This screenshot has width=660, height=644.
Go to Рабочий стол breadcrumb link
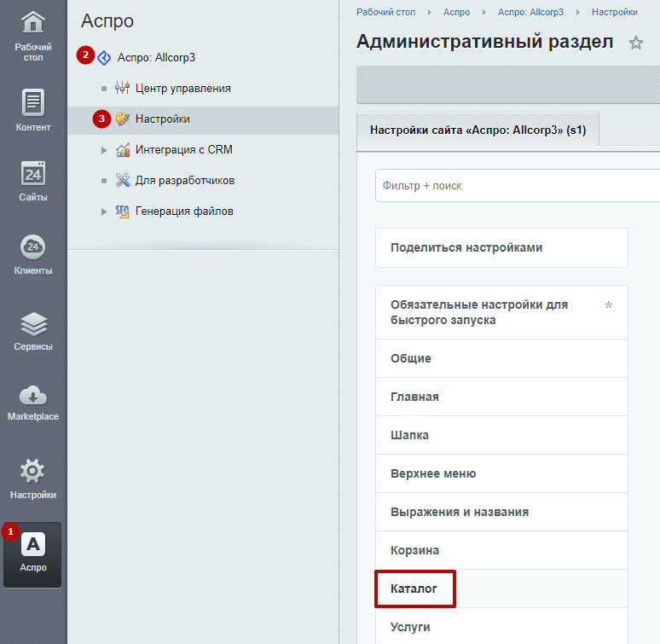386,12
